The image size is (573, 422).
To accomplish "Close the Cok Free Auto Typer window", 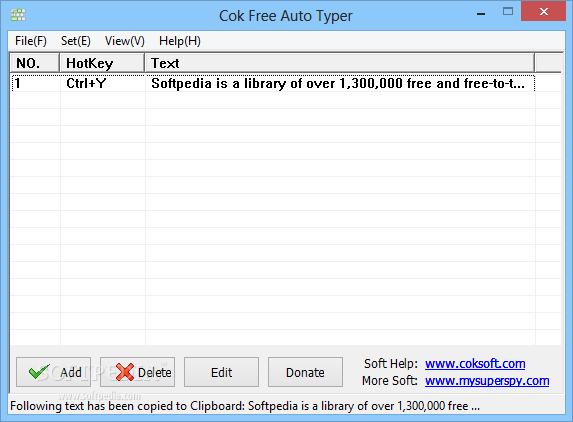I will click(x=543, y=12).
